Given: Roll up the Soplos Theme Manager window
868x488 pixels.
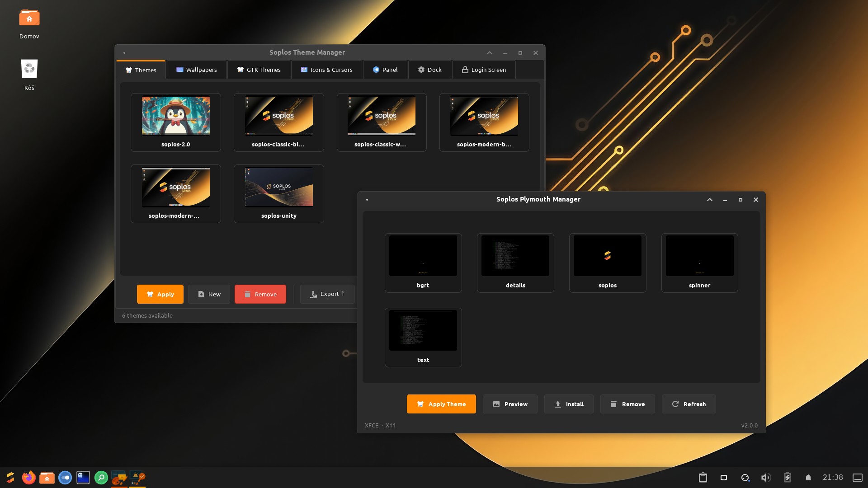Looking at the screenshot, I should point(490,53).
